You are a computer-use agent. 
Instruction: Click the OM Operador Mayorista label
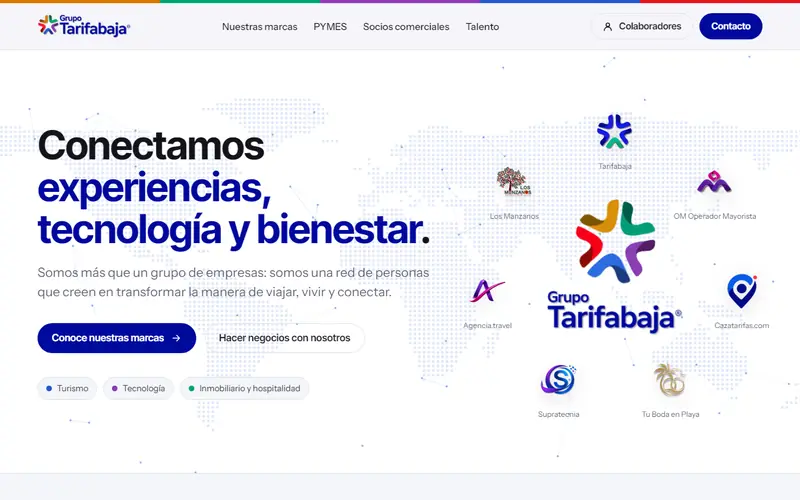point(714,216)
